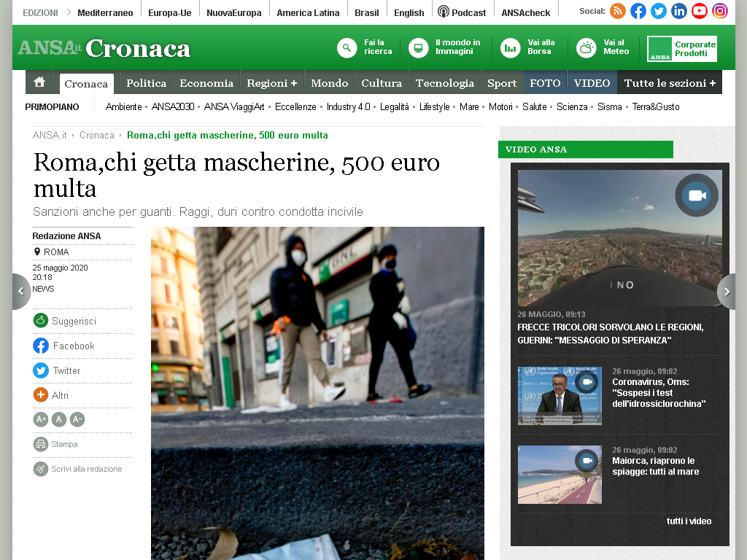747x560 pixels.
Task: Click the Motori topic link
Action: [500, 106]
